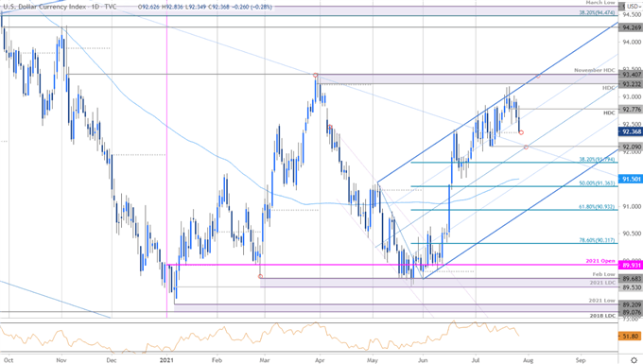Click the 89.209 price level label
643x364 pixels.
(630, 305)
